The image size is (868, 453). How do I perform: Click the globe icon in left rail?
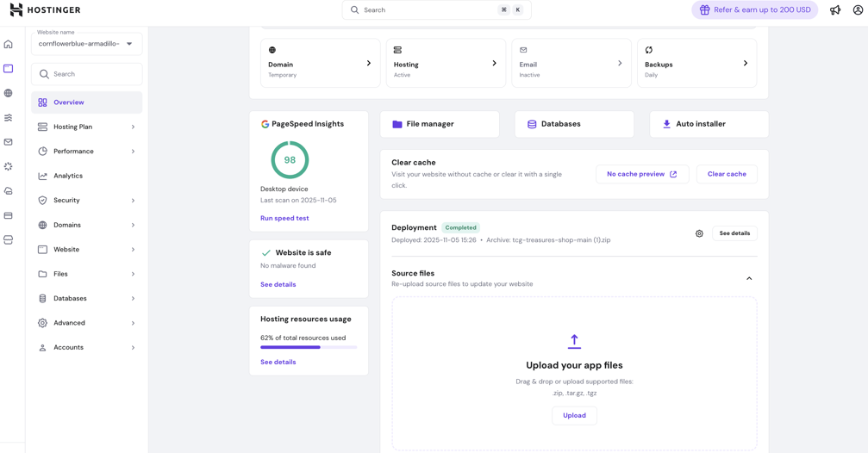[9, 93]
